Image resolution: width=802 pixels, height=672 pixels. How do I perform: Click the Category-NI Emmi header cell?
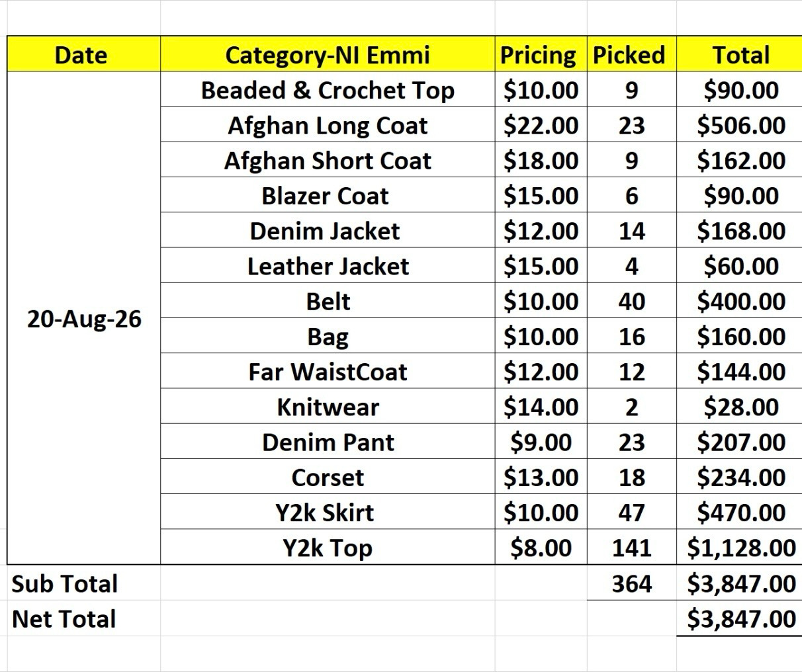click(328, 54)
